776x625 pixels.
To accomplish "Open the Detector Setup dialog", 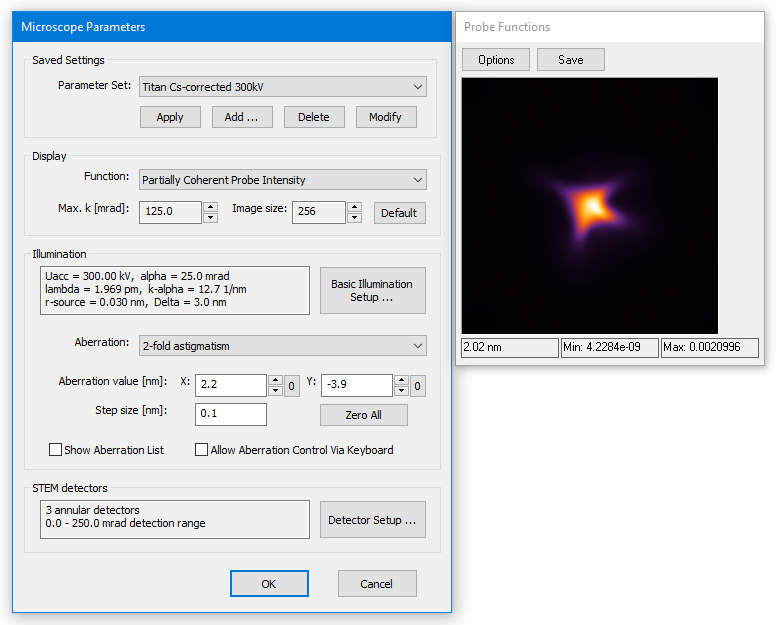I will pyautogui.click(x=373, y=520).
